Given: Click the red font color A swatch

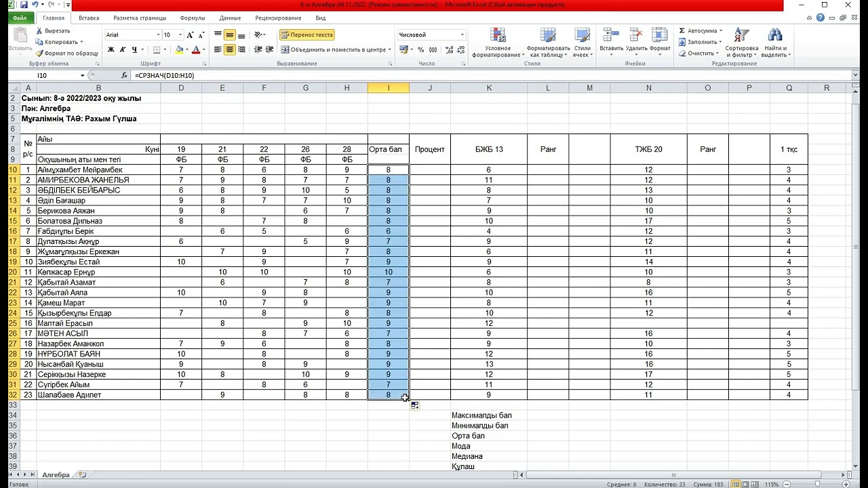Looking at the screenshot, I should tap(195, 49).
